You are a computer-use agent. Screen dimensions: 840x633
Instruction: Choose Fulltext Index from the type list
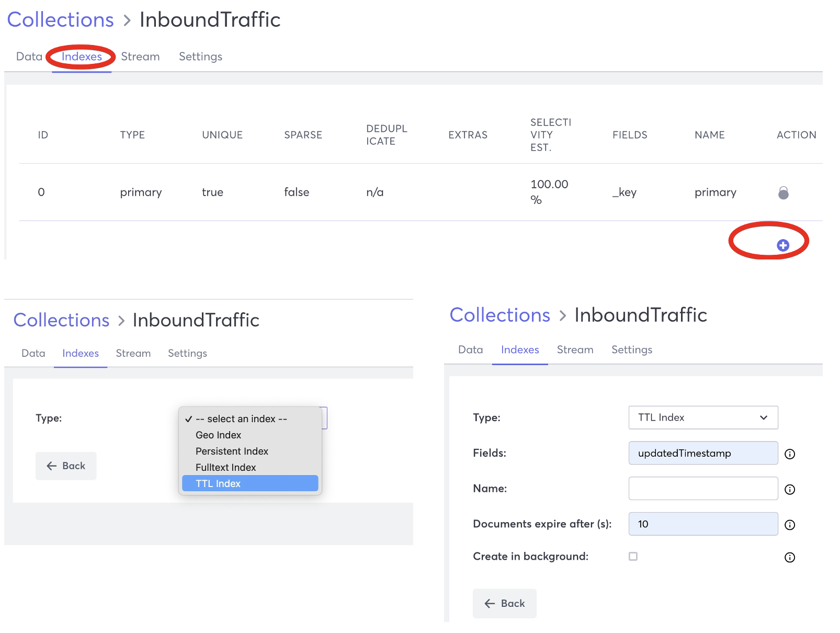[x=250, y=467]
